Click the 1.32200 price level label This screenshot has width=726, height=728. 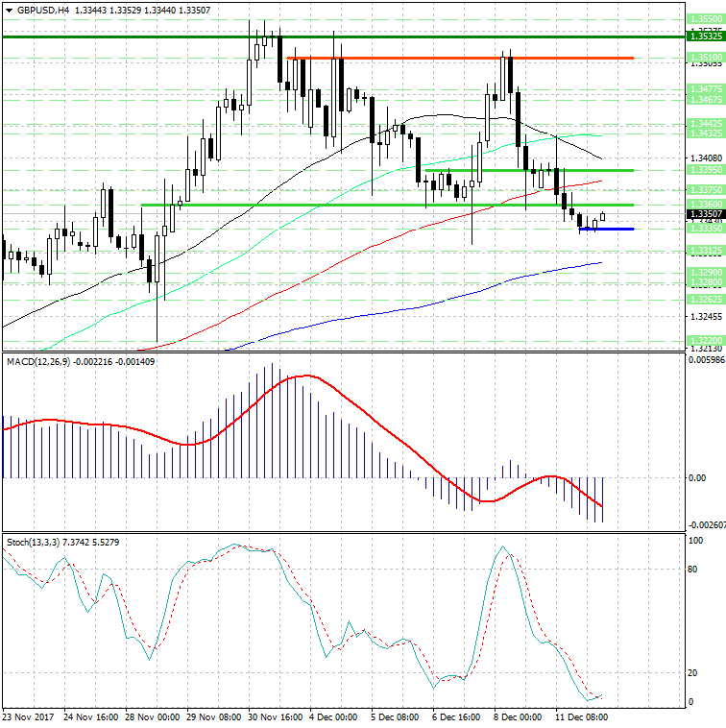pyautogui.click(x=706, y=341)
